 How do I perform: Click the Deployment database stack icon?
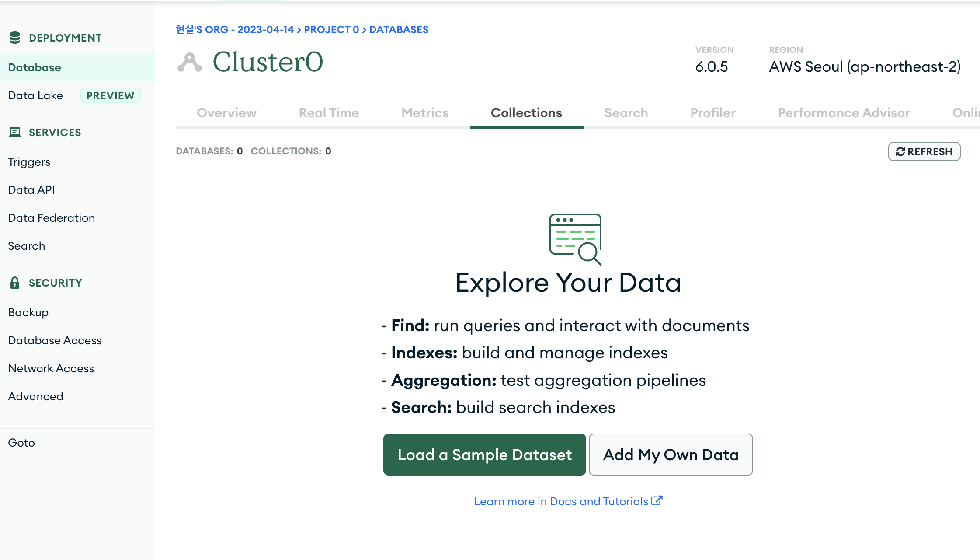(15, 38)
